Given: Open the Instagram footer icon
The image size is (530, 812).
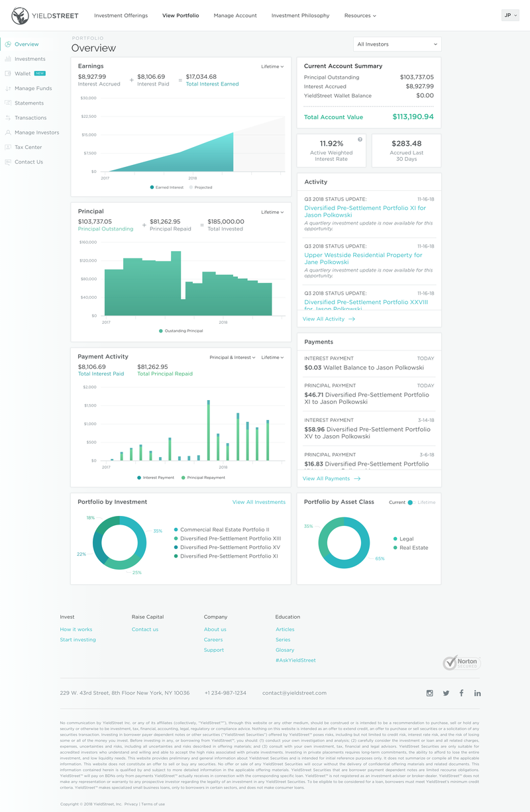Looking at the screenshot, I should pos(429,693).
